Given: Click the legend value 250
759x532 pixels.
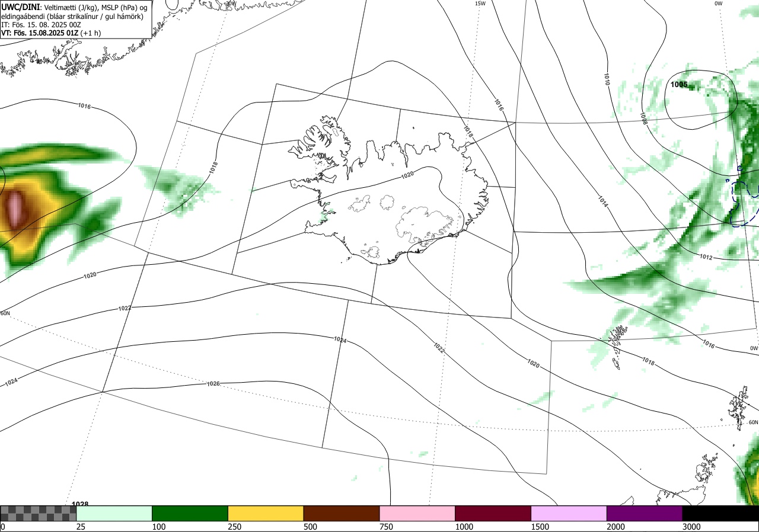Looking at the screenshot, I should tap(234, 527).
